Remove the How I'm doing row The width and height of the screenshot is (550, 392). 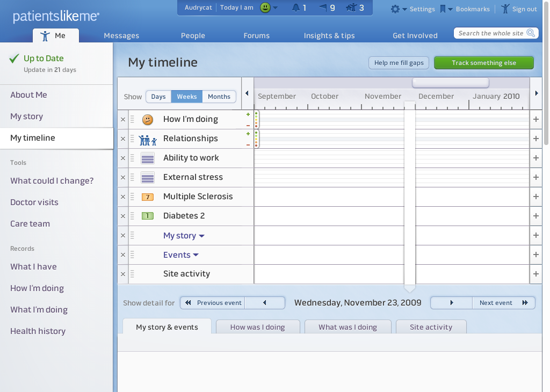click(x=123, y=120)
